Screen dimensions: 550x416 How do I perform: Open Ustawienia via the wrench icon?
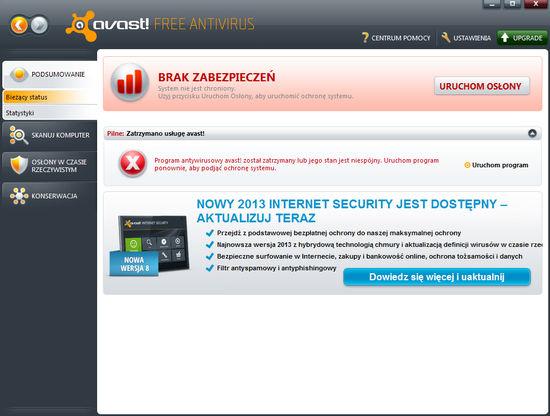click(x=446, y=38)
